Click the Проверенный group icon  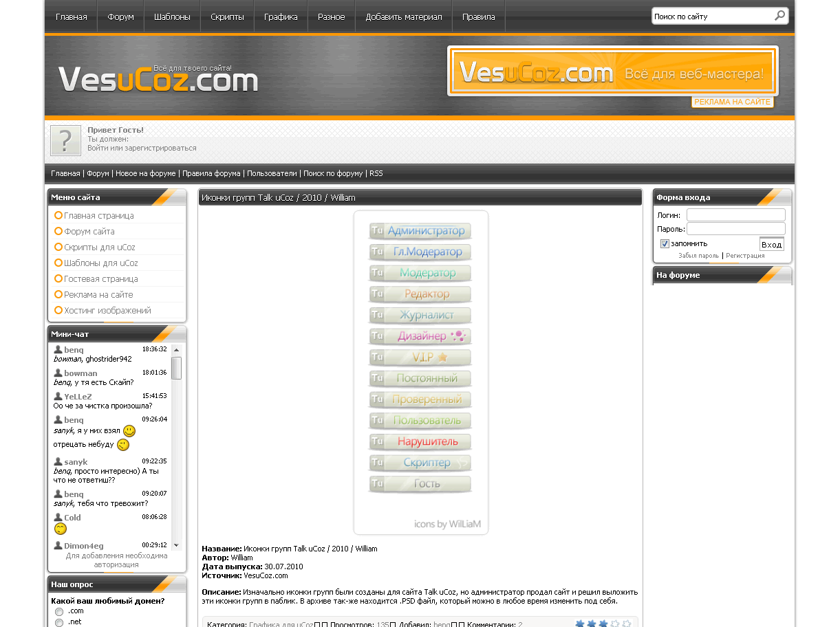420,399
